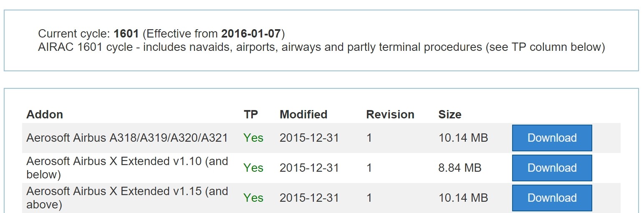Download the Aerosoft Airbus A318/A319/A320/A321 addon
Screen dimensions: 644x213
coord(552,138)
